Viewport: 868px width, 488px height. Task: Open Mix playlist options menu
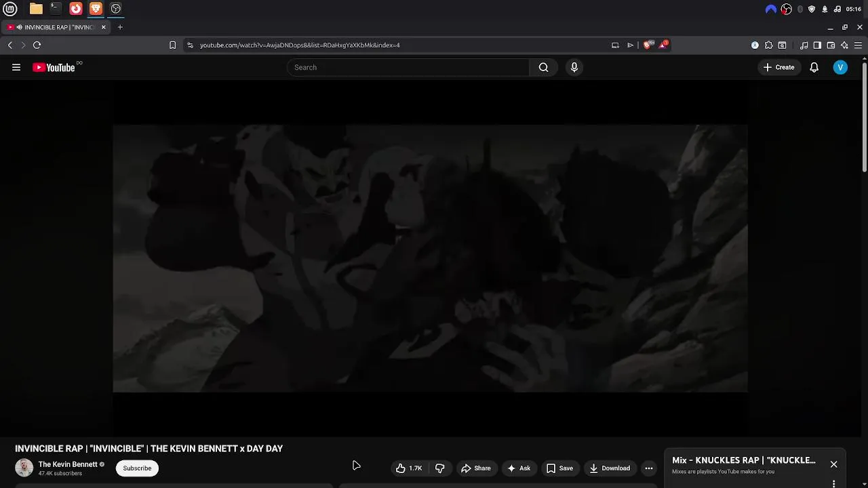coord(833,484)
